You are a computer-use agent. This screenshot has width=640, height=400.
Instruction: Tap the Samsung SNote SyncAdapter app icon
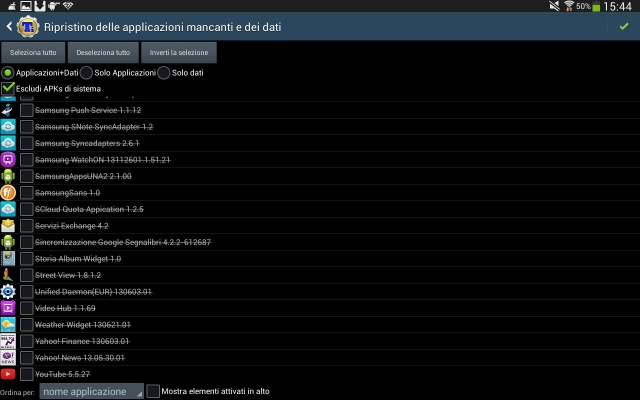click(x=8, y=127)
